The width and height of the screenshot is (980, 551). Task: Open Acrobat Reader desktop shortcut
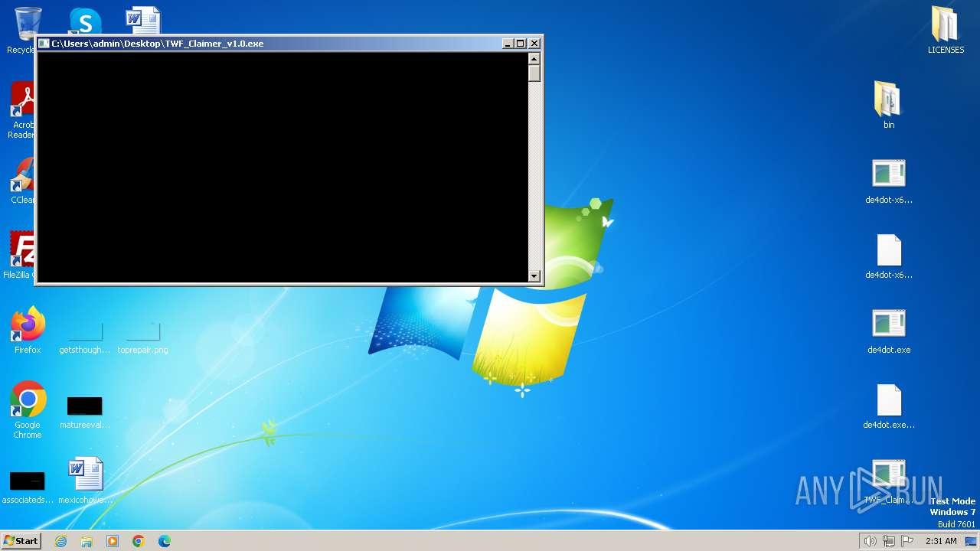tap(21, 111)
